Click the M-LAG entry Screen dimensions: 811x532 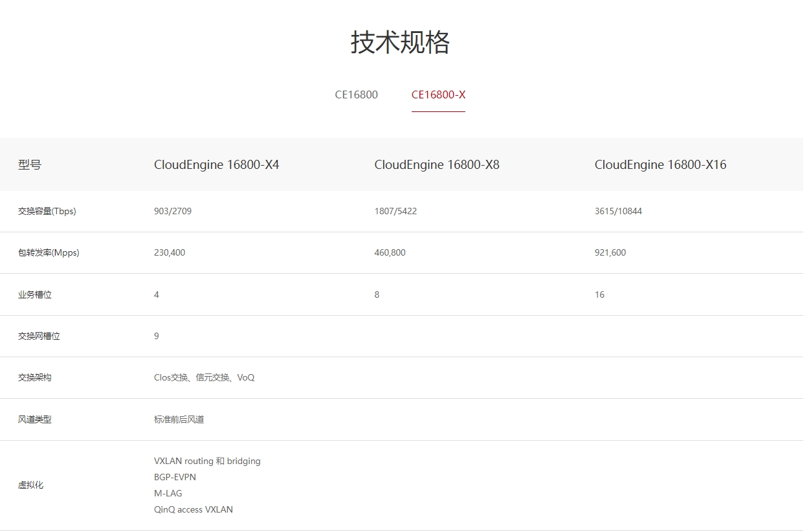click(x=168, y=493)
